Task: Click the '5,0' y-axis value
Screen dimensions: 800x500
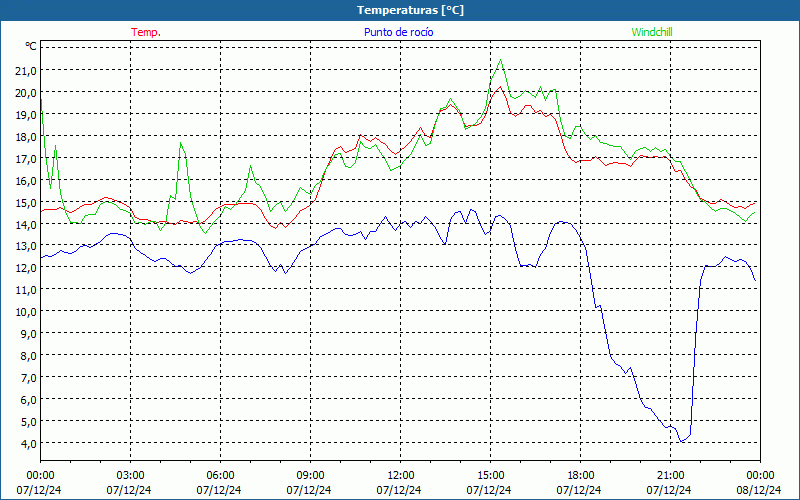Action: point(29,422)
